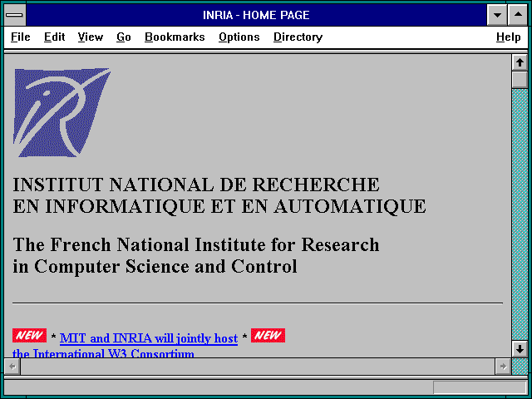
Task: Click The French National Institute for Research text
Action: (x=196, y=244)
